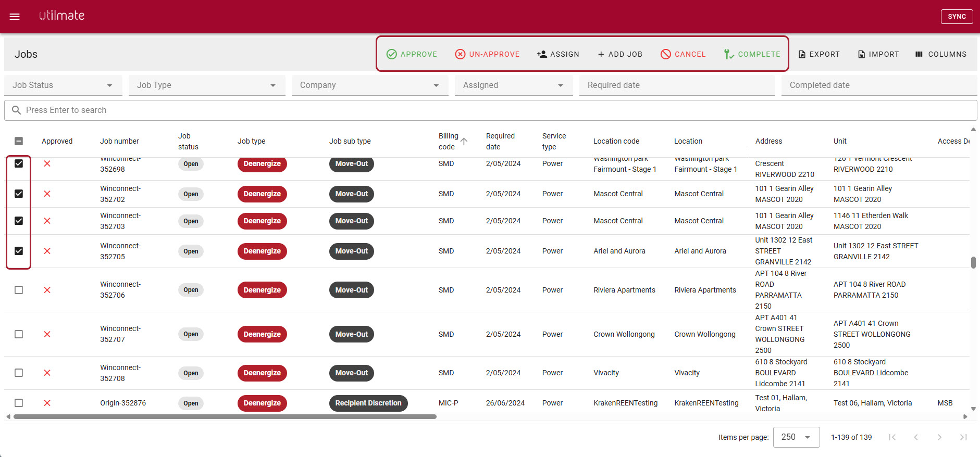980x457 pixels.
Task: Uncheck the Winconnect-352703 row checkbox
Action: coord(19,221)
